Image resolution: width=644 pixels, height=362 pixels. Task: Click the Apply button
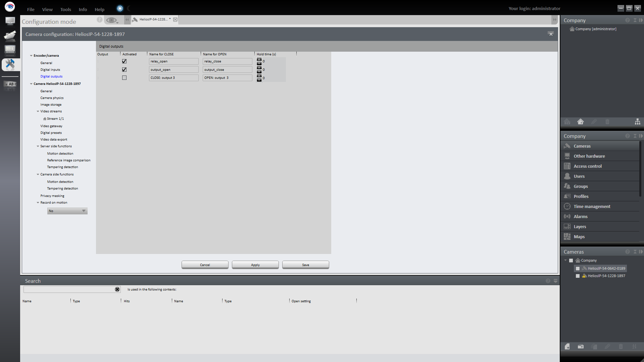click(255, 265)
